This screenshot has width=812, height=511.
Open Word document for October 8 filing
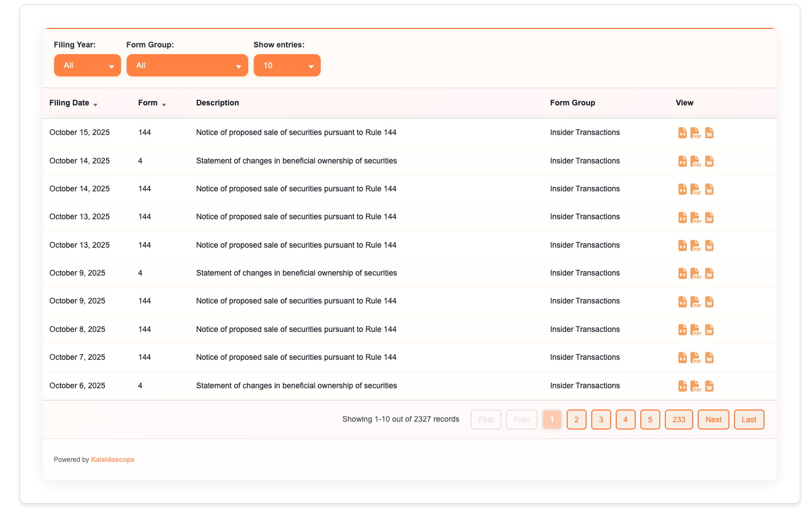(x=709, y=330)
